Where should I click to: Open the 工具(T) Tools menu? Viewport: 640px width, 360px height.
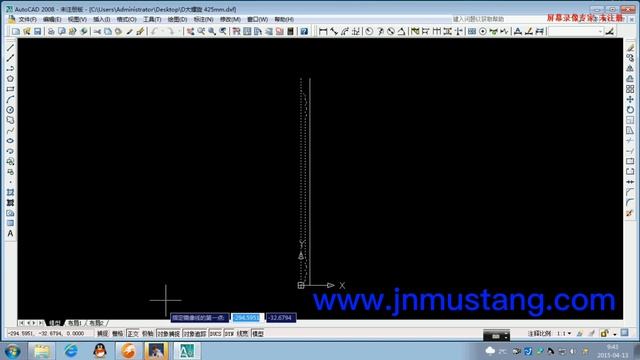pos(152,19)
